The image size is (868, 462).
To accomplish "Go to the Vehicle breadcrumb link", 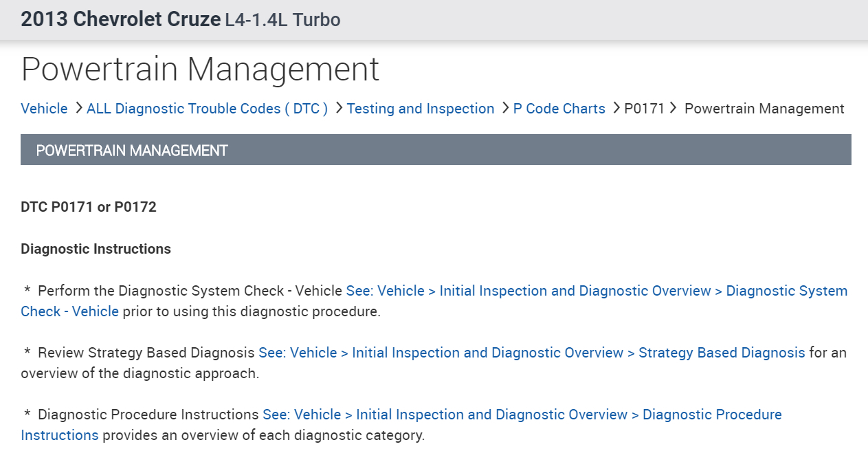I will click(x=44, y=109).
